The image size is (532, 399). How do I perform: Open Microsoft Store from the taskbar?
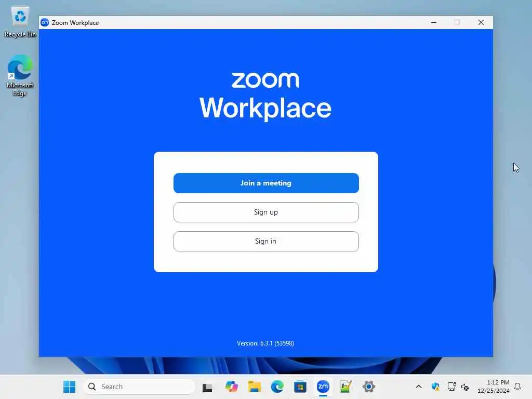[300, 387]
